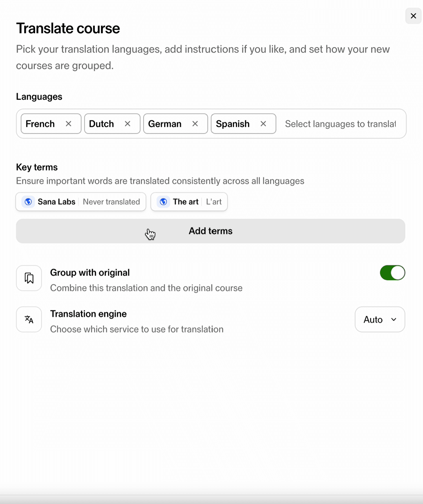
Task: Click the chevron arrow next to Auto
Action: pyautogui.click(x=394, y=320)
